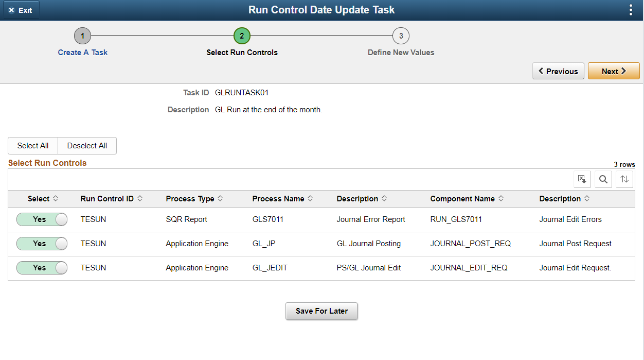Select the Select Run Controls step label

tap(242, 53)
